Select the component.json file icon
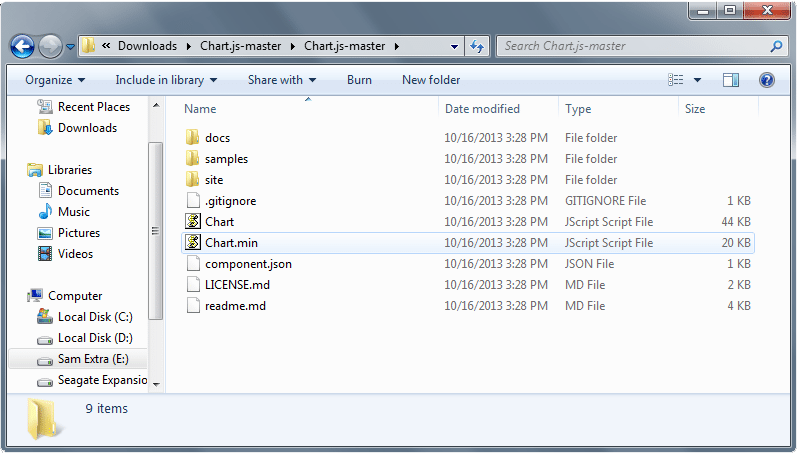This screenshot has width=800, height=454. (193, 263)
